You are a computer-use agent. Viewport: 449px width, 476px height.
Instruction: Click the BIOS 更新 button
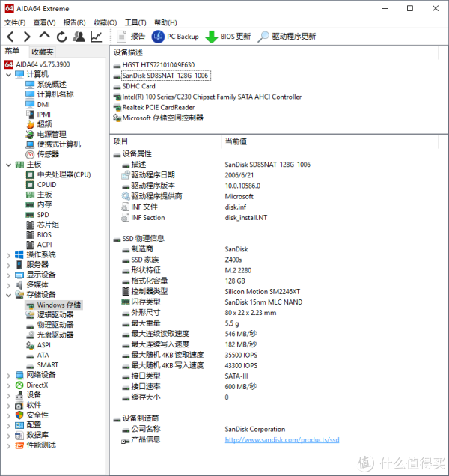point(228,37)
